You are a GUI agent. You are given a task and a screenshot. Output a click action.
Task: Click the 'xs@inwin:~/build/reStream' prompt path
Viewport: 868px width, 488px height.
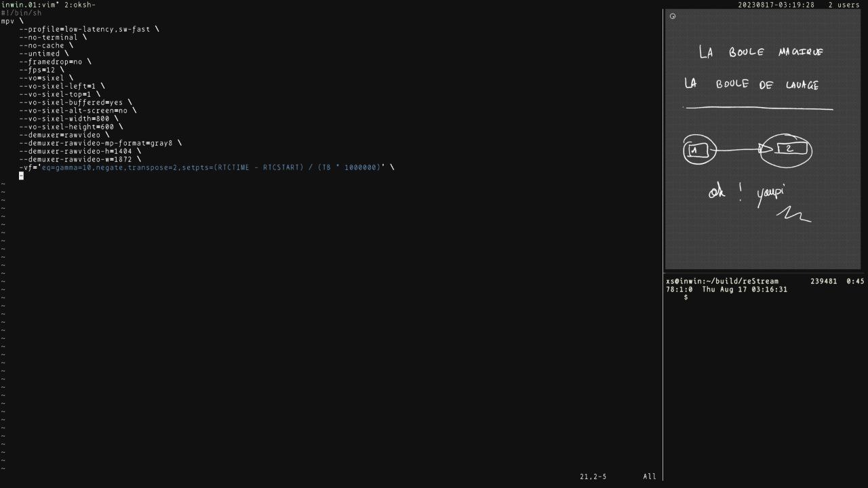coord(722,281)
